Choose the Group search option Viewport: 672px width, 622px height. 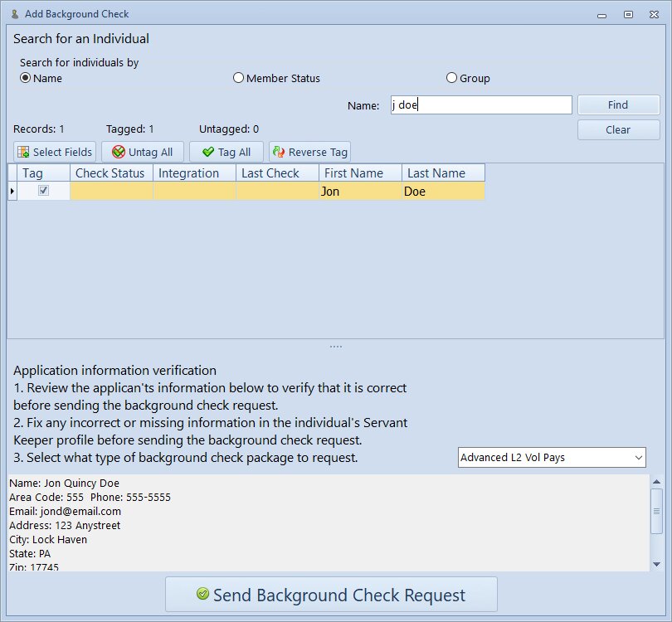[451, 78]
